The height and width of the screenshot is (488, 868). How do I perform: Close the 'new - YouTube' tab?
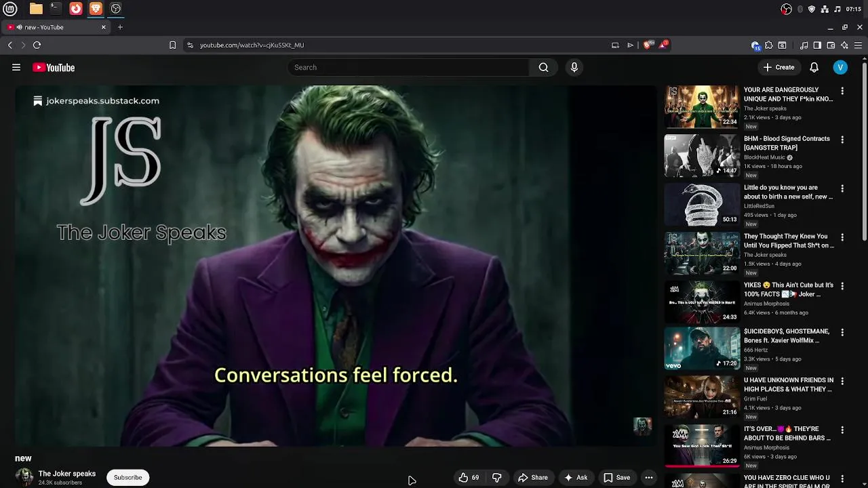[103, 27]
